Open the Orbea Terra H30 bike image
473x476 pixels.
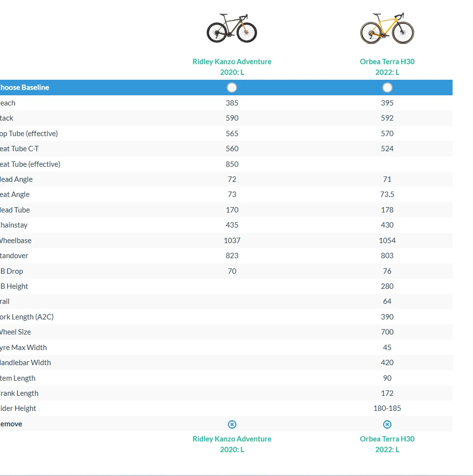(387, 28)
